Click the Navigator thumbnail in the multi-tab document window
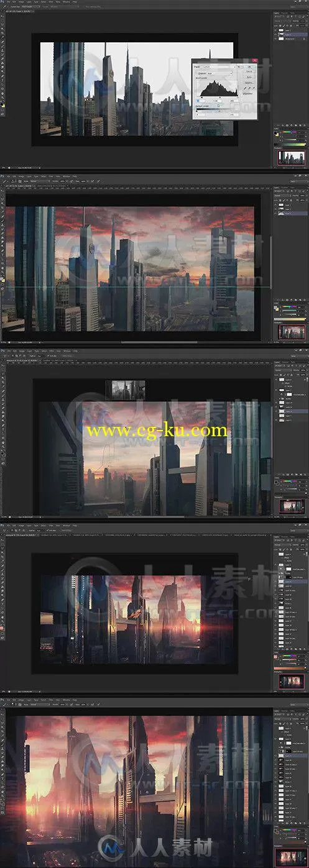Screen dimensions: 309x868 point(292,682)
